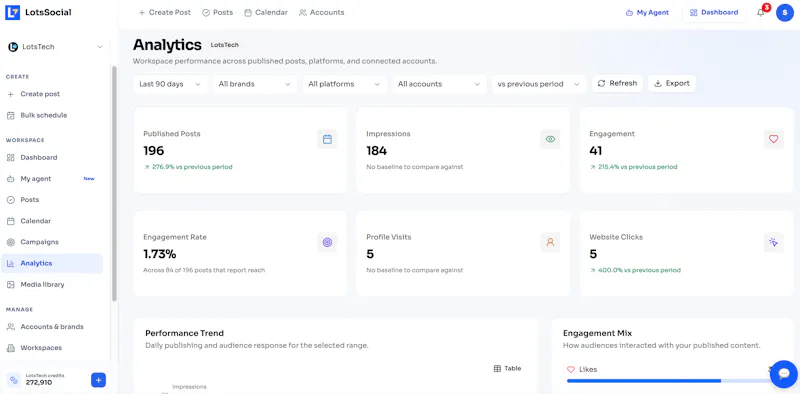This screenshot has width=800, height=394.
Task: Refresh the analytics data
Action: coord(617,83)
